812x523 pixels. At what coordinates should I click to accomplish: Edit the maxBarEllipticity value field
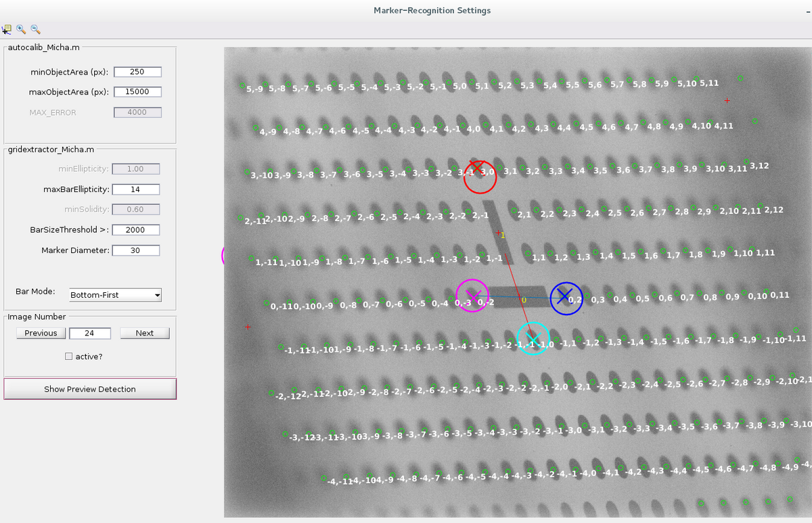tap(135, 189)
